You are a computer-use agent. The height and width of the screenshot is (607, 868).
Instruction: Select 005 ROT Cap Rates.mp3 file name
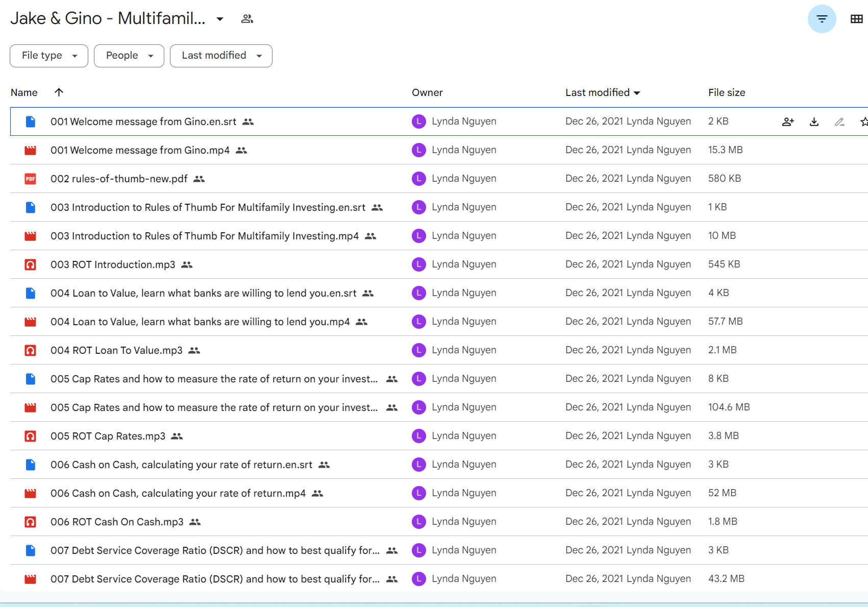tap(108, 436)
